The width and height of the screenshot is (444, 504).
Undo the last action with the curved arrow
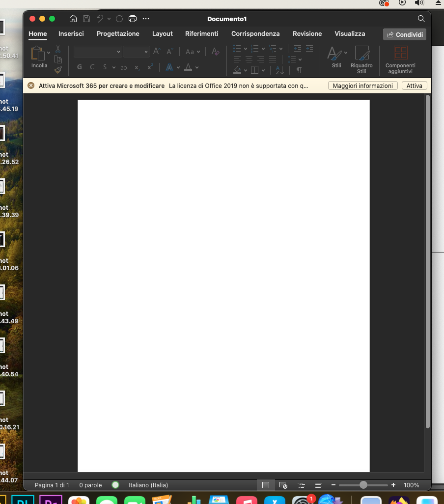click(x=100, y=19)
